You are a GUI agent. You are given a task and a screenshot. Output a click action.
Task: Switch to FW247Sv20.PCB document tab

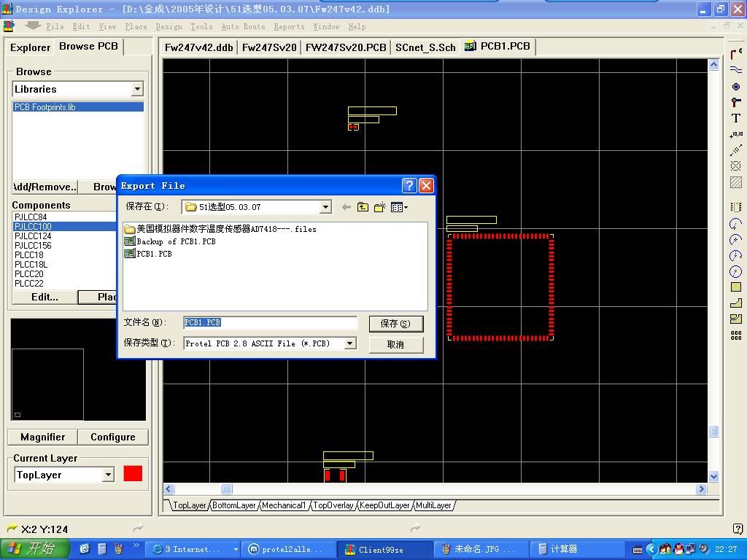click(x=346, y=47)
